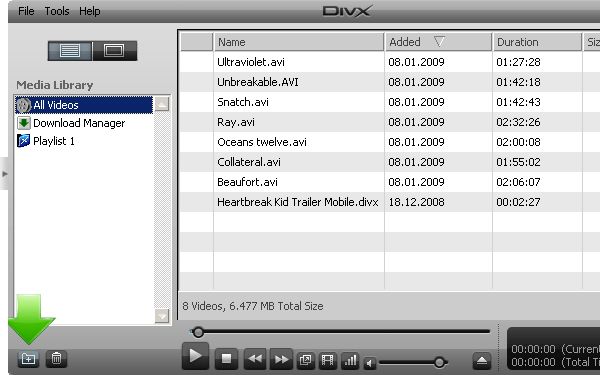
Task: Select Heartbreak Kid Trailer Mobile.divx
Action: [298, 202]
